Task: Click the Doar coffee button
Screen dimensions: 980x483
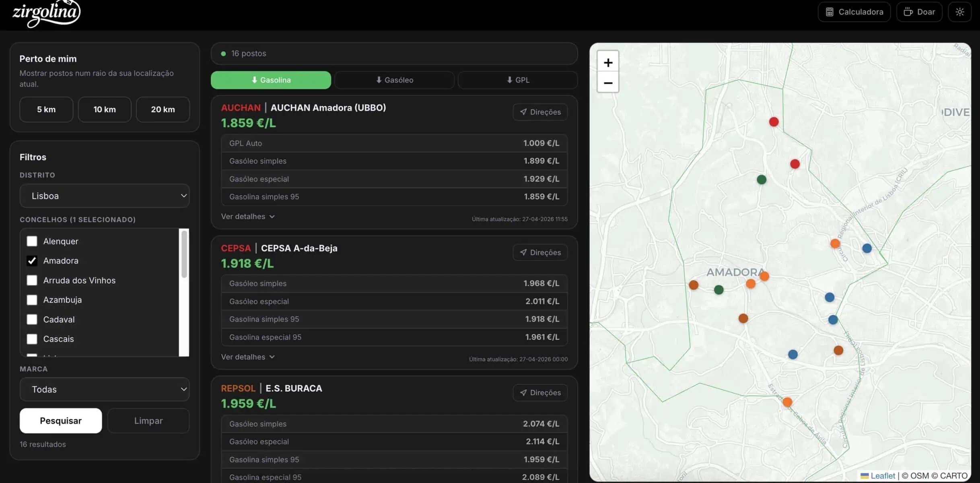Action: (x=919, y=12)
